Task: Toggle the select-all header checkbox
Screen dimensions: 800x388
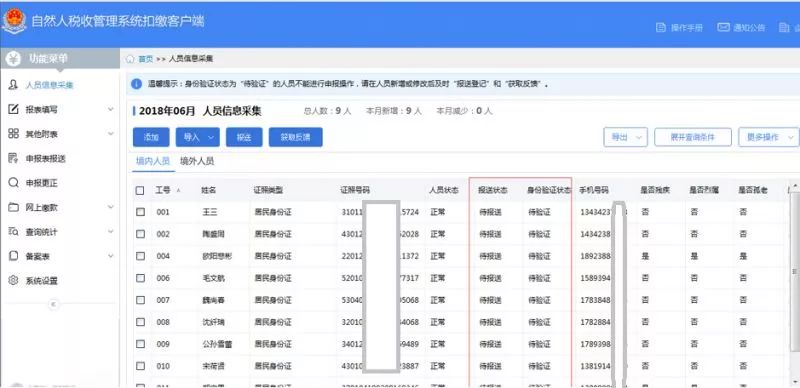Action: [x=140, y=190]
